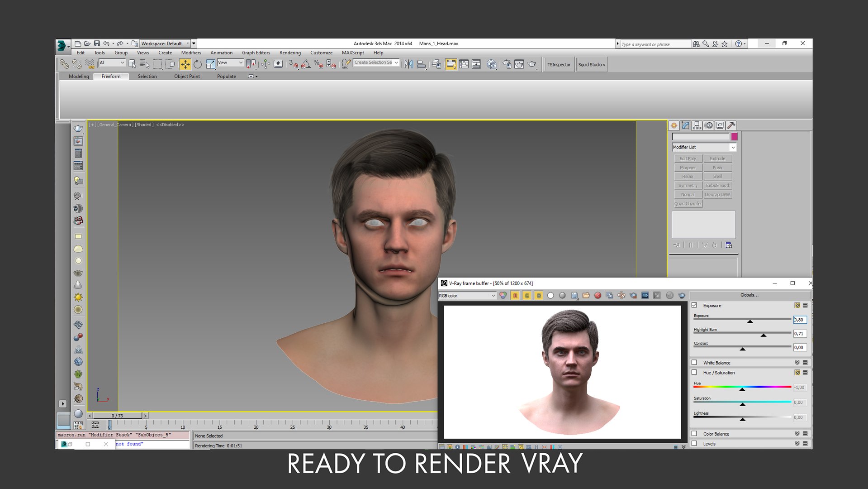Open the Create panel star icon
Screen dimensions: 868x489
click(x=674, y=125)
